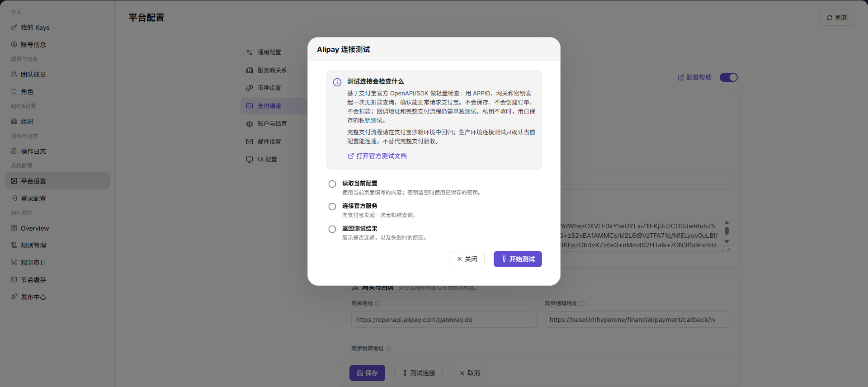Viewport: 868px width, 387px height.
Task: Switch to UI 配置 tab
Action: pos(274,159)
